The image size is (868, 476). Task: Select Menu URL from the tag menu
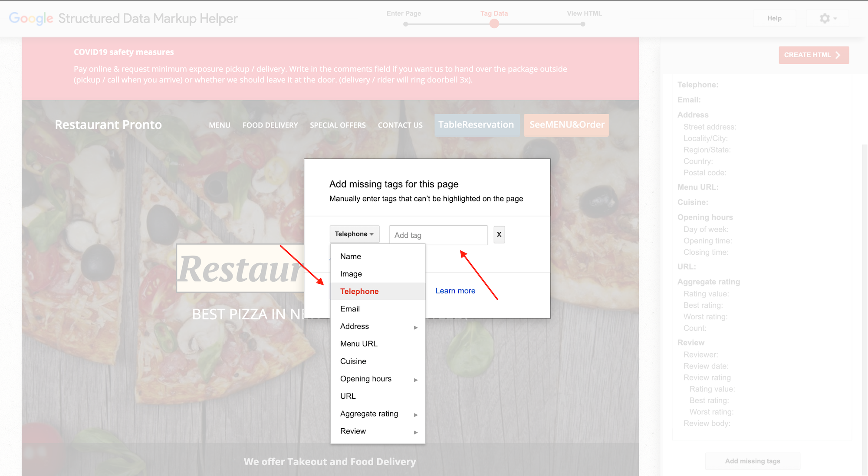point(358,343)
